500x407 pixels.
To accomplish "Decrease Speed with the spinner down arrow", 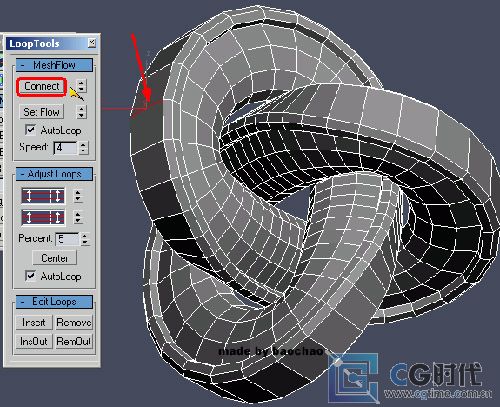I will click(83, 151).
